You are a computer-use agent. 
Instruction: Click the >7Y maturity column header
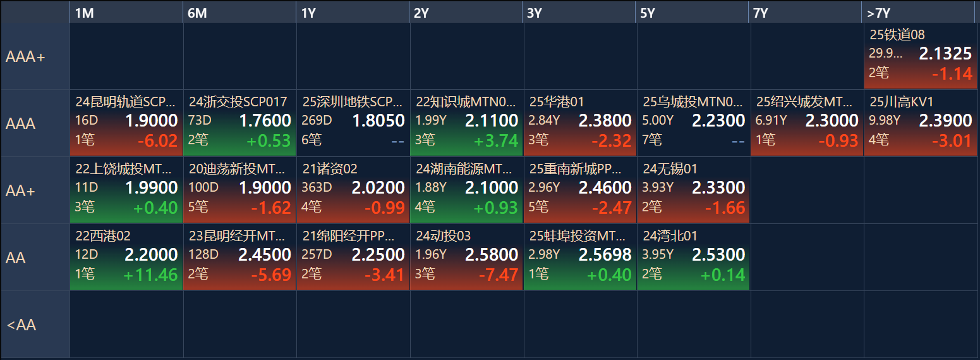[920, 13]
